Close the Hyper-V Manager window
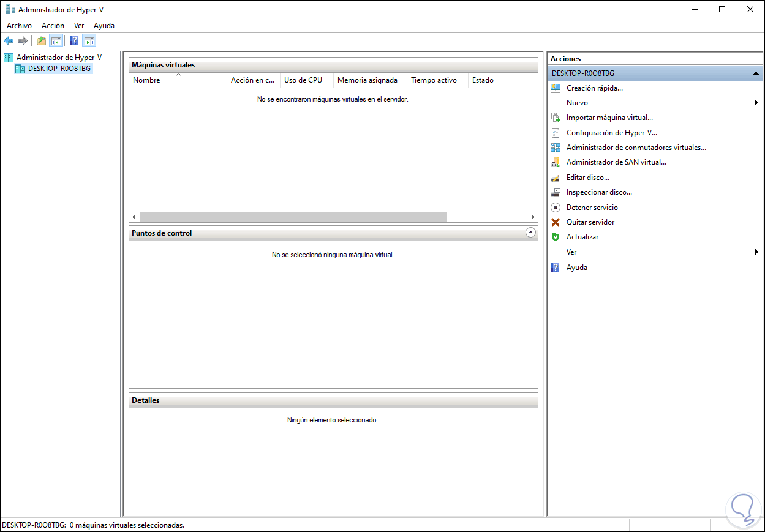This screenshot has width=765, height=532. (750, 9)
